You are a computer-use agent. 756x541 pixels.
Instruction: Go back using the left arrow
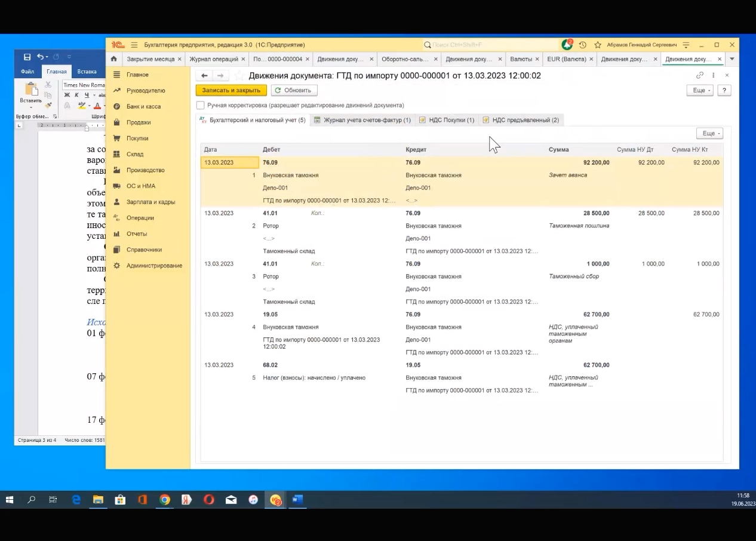(x=204, y=76)
